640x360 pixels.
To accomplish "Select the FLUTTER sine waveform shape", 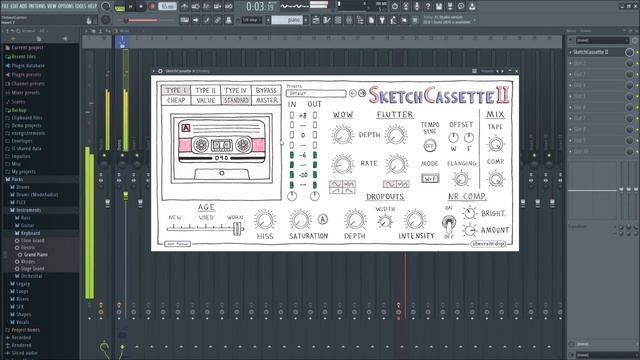I will [390, 184].
